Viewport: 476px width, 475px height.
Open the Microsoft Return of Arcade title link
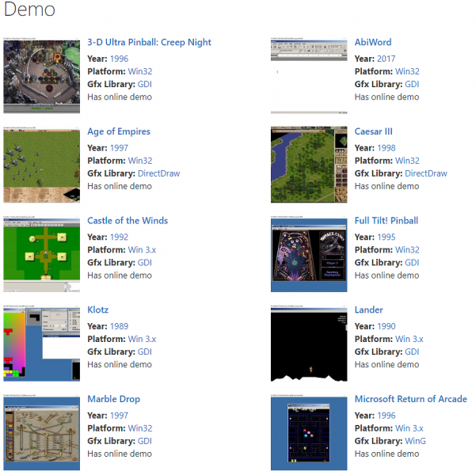pyautogui.click(x=410, y=399)
